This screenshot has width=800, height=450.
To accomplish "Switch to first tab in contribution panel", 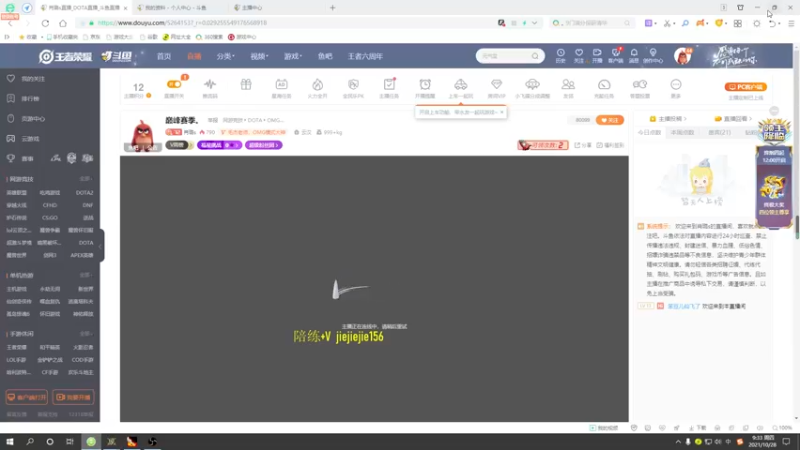I will 649,133.
